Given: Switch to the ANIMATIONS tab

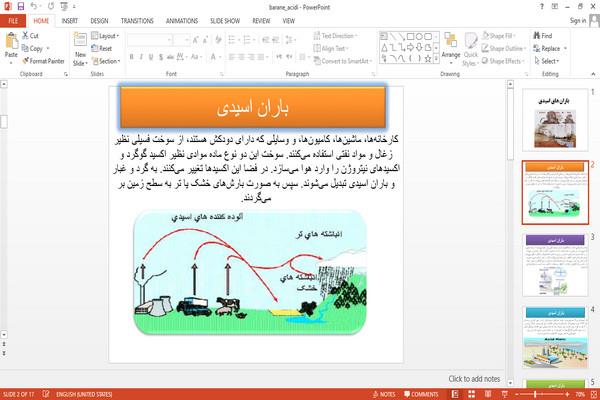Looking at the screenshot, I should click(182, 21).
